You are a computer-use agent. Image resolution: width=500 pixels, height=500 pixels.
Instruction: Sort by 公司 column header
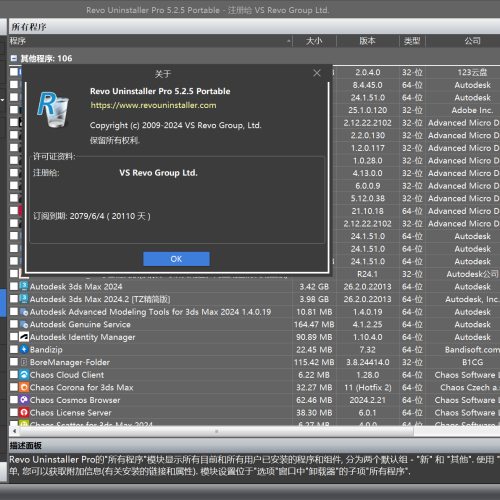click(x=472, y=41)
